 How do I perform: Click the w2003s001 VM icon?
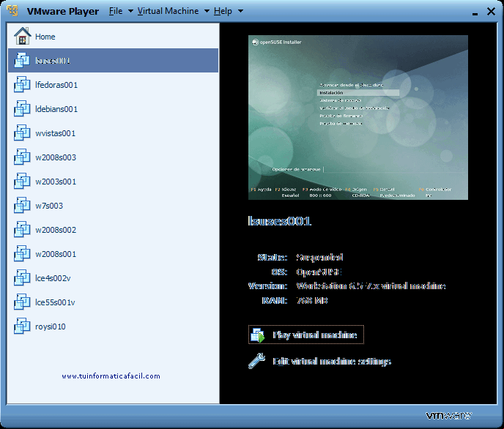click(x=22, y=181)
